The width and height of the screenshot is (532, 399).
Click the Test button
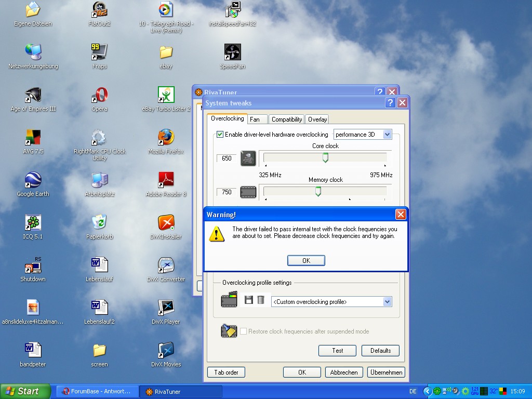point(337,351)
